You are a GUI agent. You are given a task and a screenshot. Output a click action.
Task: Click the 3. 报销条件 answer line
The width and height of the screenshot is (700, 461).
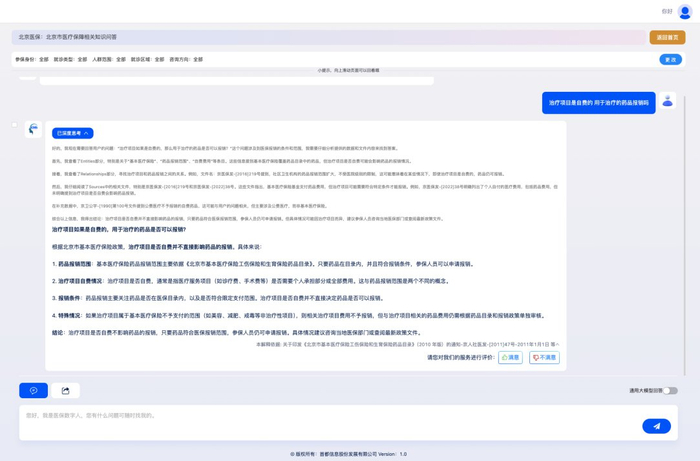click(218, 298)
